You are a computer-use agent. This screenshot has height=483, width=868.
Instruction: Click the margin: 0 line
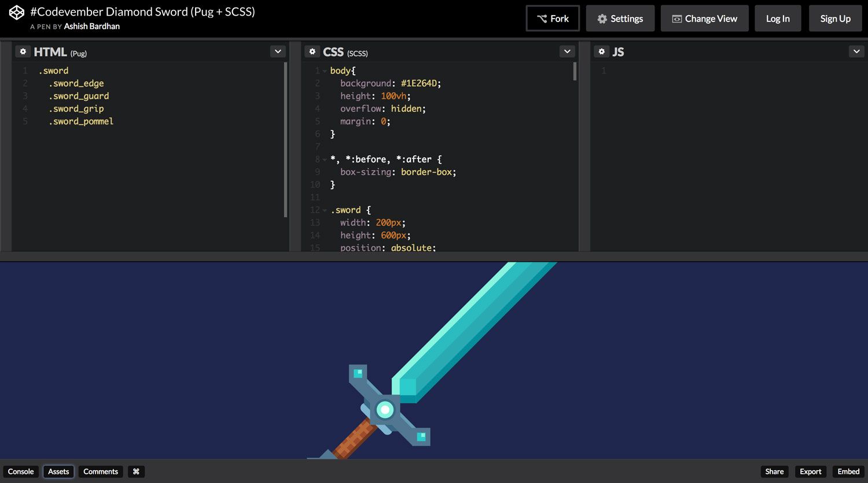coord(366,122)
